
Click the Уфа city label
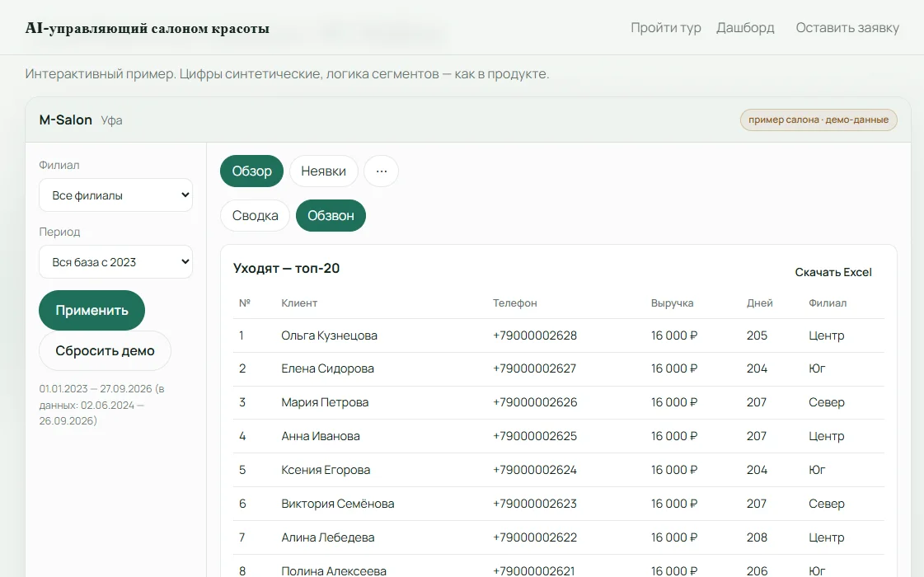[111, 120]
